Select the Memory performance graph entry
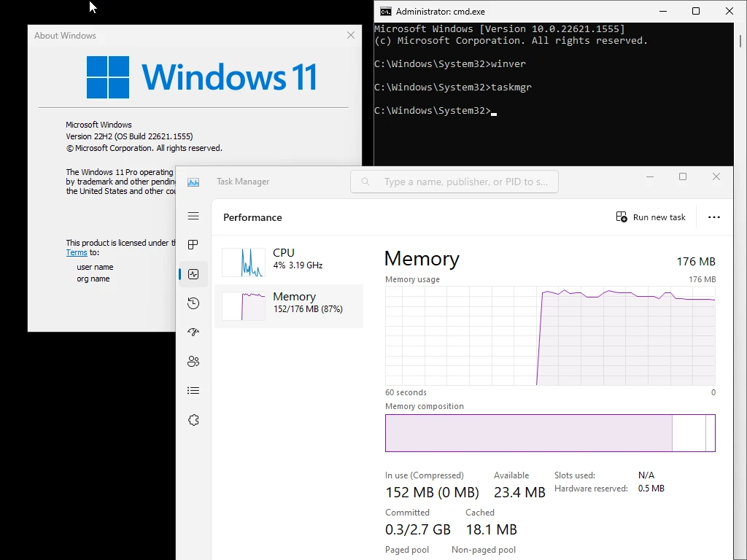Image resolution: width=747 pixels, height=560 pixels. [290, 306]
